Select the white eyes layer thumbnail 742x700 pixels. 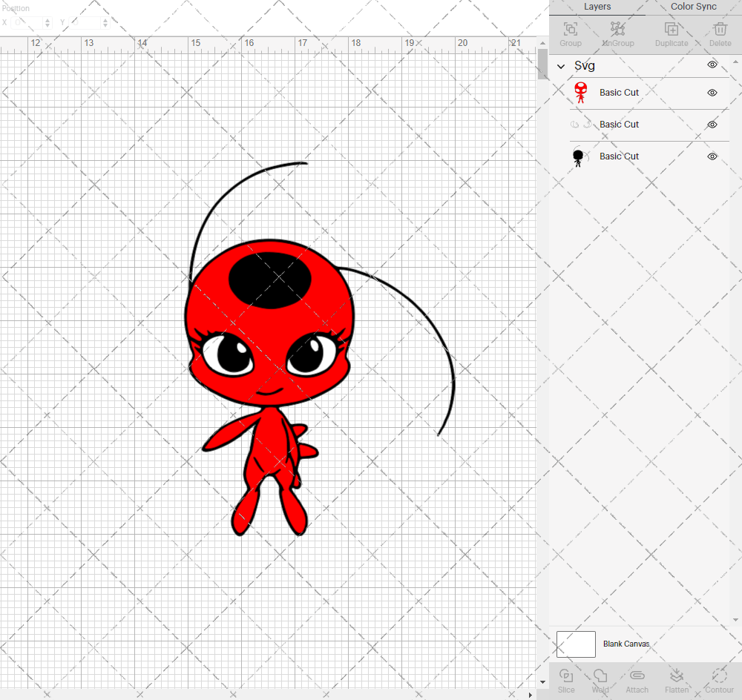581,125
